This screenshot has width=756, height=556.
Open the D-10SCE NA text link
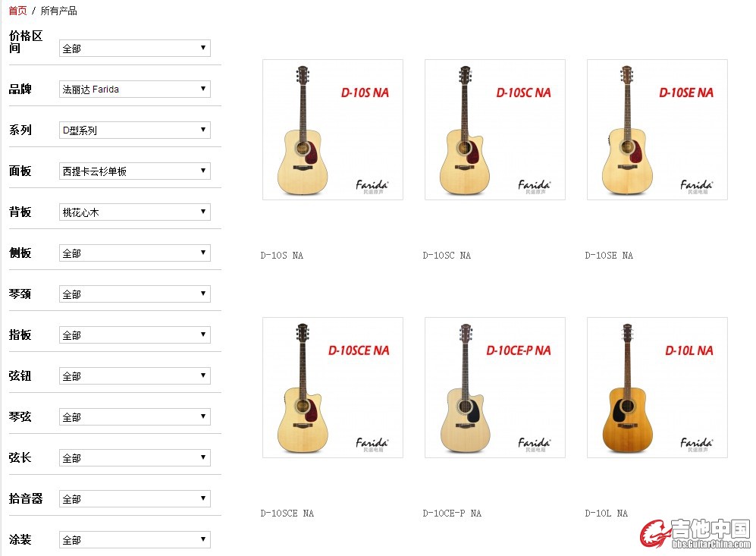pyautogui.click(x=287, y=514)
